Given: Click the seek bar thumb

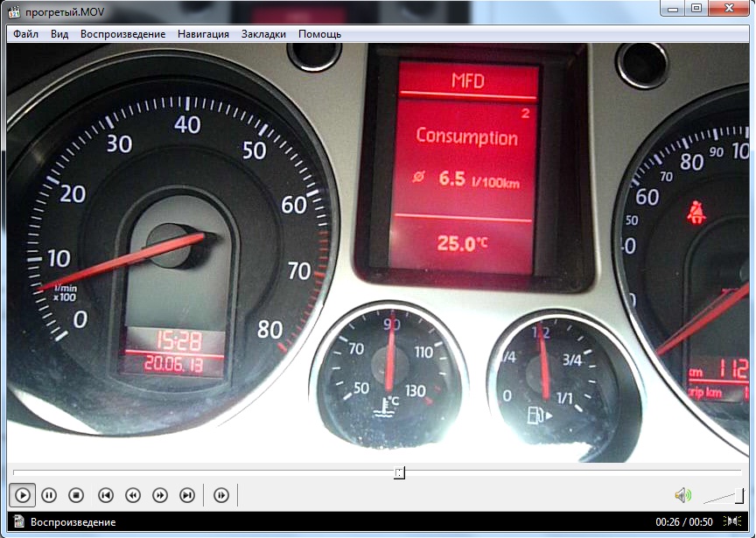Looking at the screenshot, I should point(400,473).
